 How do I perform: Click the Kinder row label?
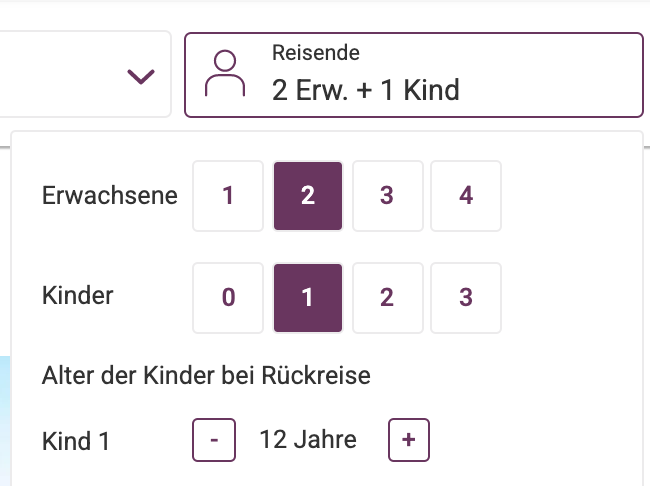pos(78,296)
